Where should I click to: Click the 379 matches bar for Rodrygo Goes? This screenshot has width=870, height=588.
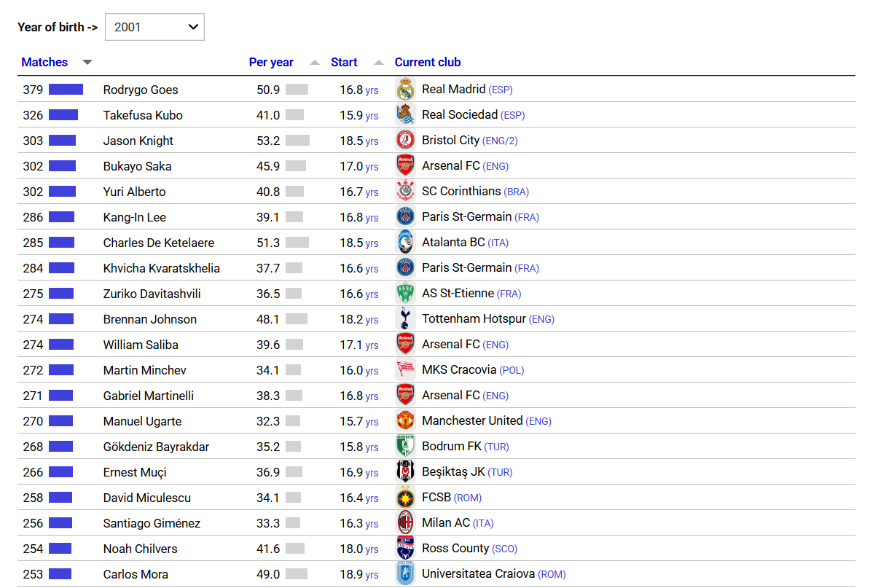[66, 90]
